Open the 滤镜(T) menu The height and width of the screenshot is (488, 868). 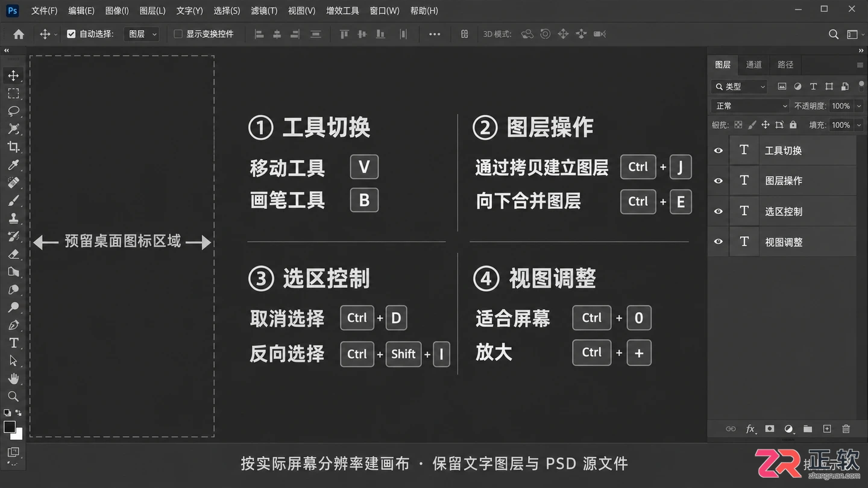point(264,11)
